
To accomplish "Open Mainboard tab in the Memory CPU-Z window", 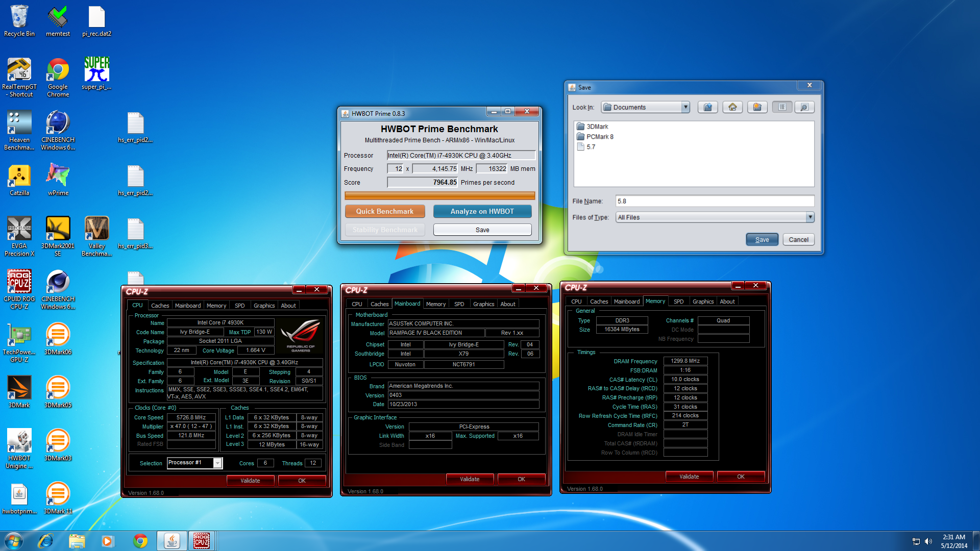I will coord(626,302).
